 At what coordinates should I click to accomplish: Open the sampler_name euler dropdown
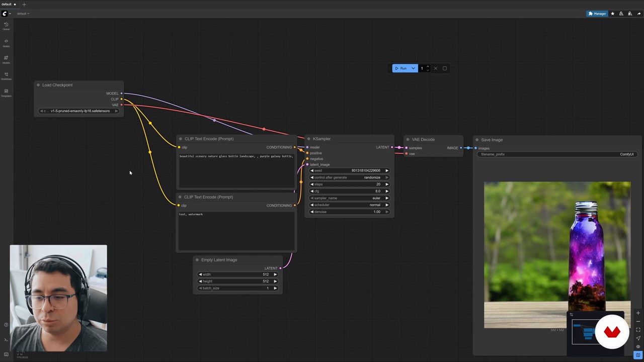(349, 198)
